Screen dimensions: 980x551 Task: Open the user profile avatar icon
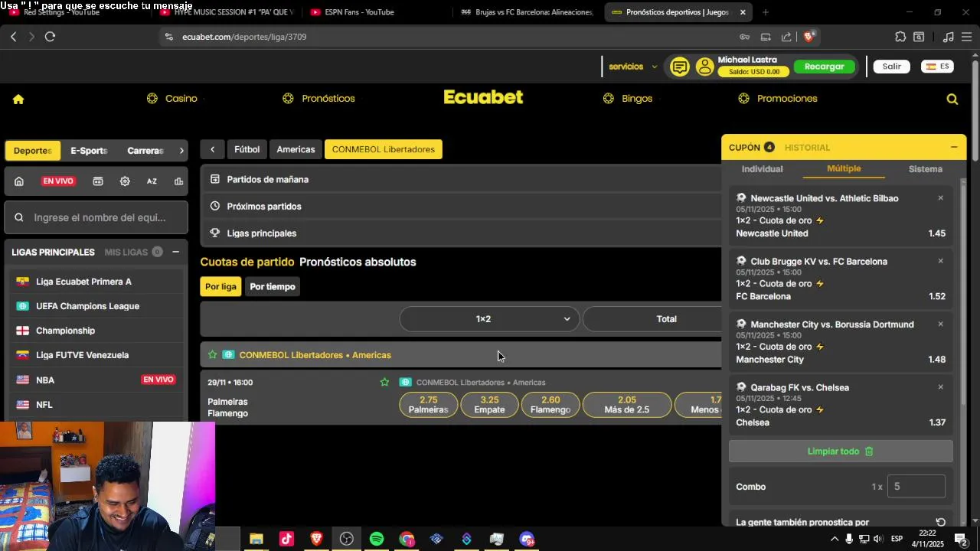704,67
